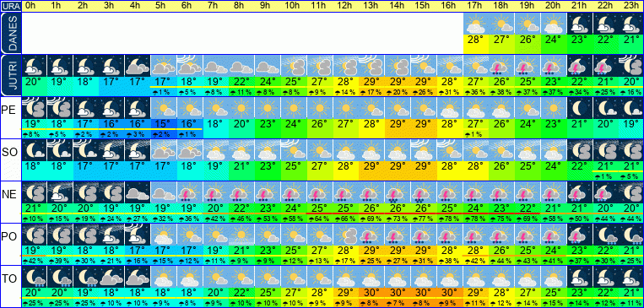Click the TO 0h night rain icon
644x308 pixels.
35,277
